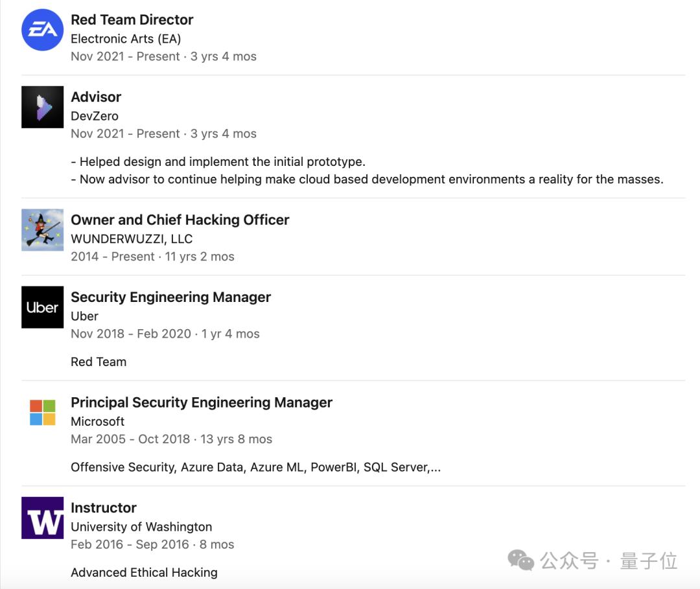Click the WeChat icon in watermark
Viewport: 700px width, 589px height.
(520, 560)
